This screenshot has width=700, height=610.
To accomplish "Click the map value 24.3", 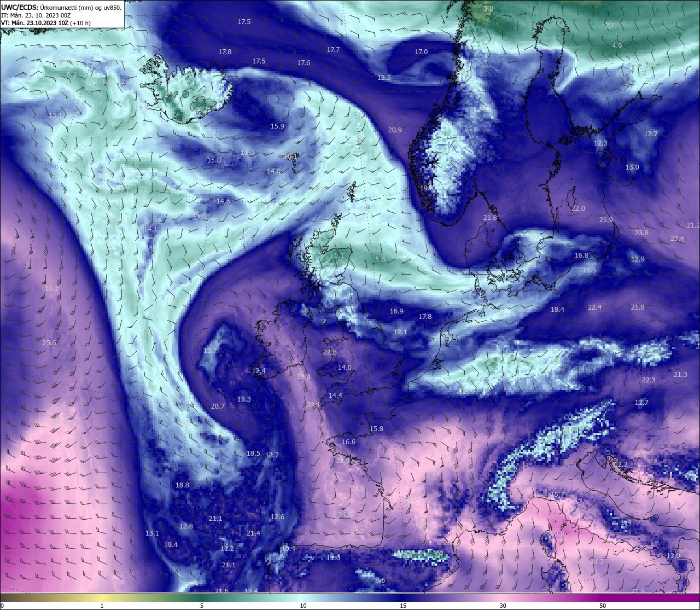I will (597, 562).
